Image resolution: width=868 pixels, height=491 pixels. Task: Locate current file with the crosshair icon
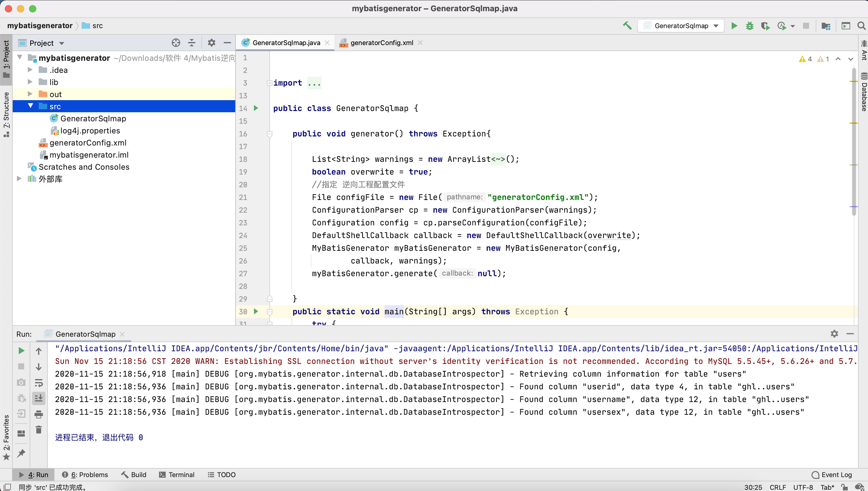point(176,43)
